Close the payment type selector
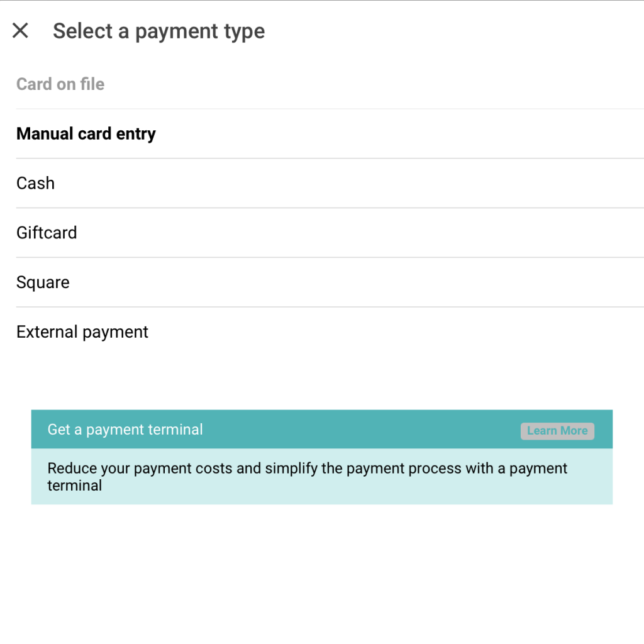Image resolution: width=644 pixels, height=644 pixels. pyautogui.click(x=19, y=30)
